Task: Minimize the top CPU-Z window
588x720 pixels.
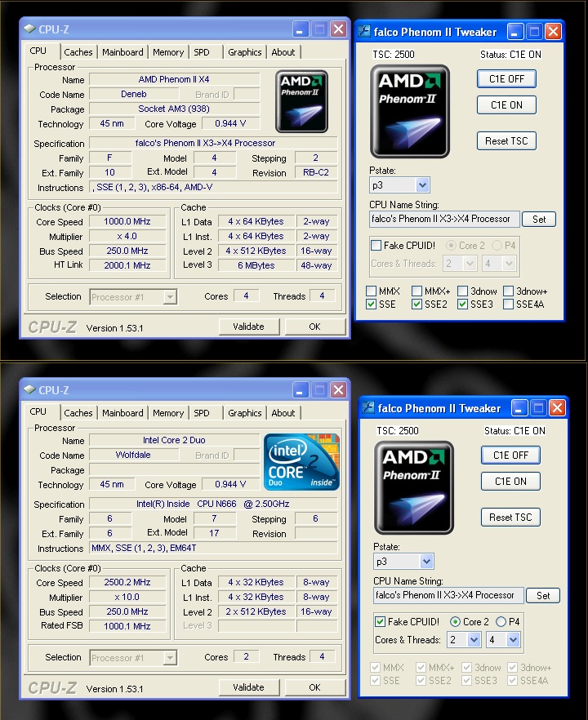Action: (x=301, y=29)
